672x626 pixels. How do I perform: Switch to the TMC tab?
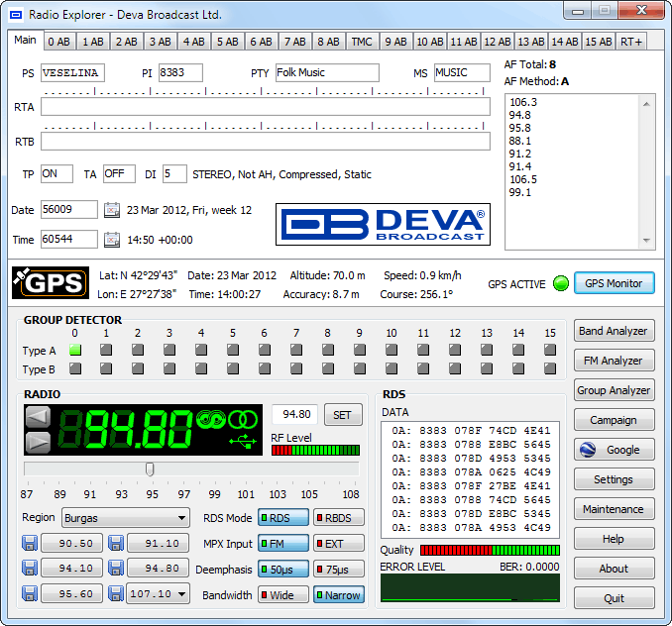[363, 42]
